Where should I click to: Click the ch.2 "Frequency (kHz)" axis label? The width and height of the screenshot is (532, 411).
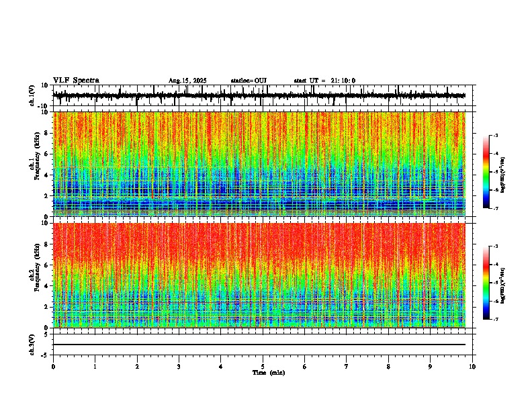point(37,267)
